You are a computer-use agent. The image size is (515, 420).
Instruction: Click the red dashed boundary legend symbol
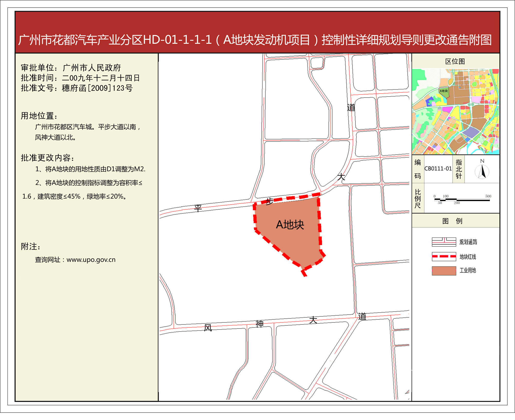[444, 256]
